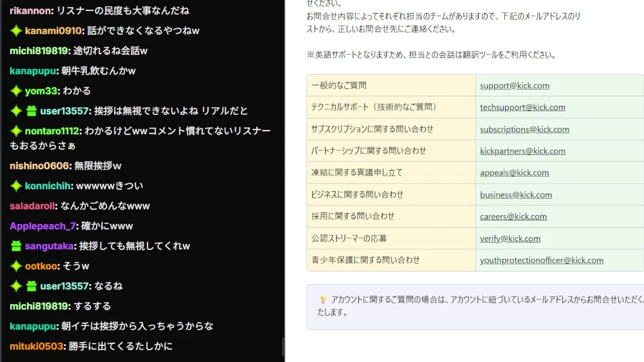
Task: Open the subscriptions@kick.com email link
Action: pos(524,129)
